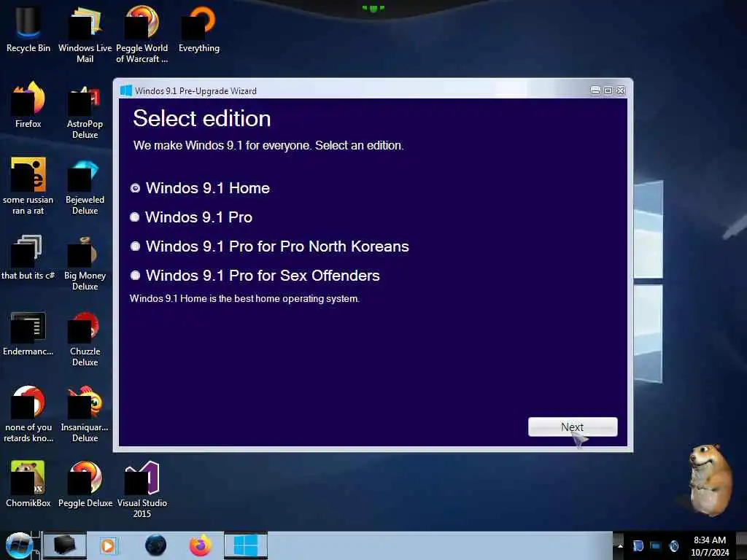Click the round blue system tray icon
The height and width of the screenshot is (560, 747).
[x=673, y=545]
